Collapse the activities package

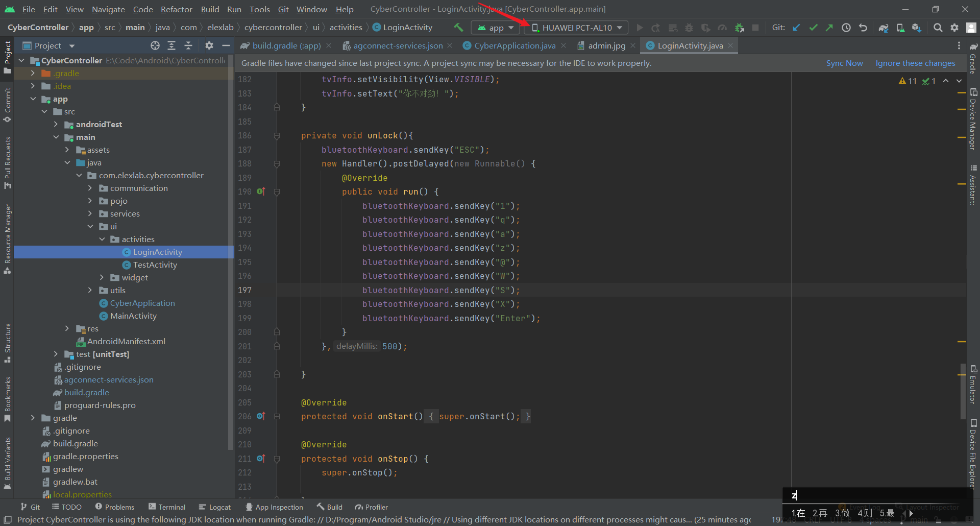point(102,239)
